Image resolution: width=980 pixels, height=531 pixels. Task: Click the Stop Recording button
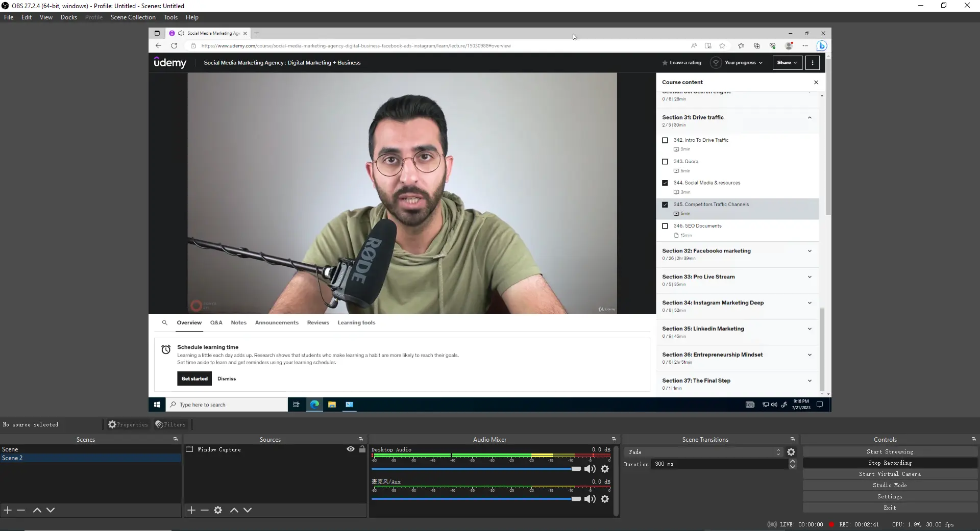tap(890, 463)
